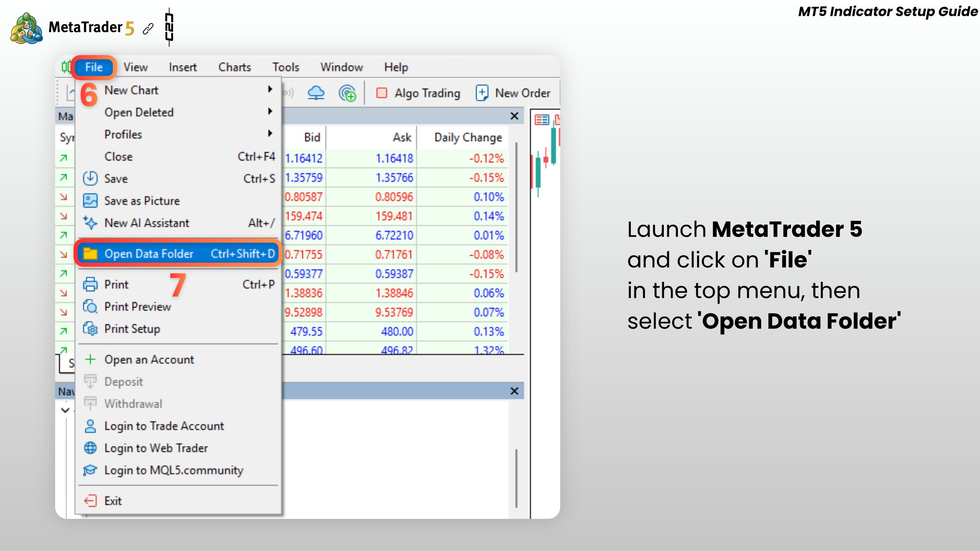
Task: Open the View menu
Action: pos(136,67)
